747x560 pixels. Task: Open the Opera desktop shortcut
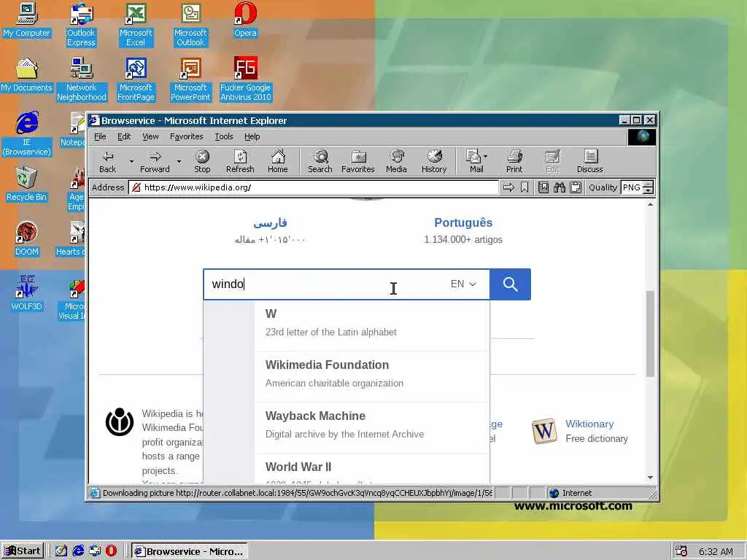tap(245, 20)
